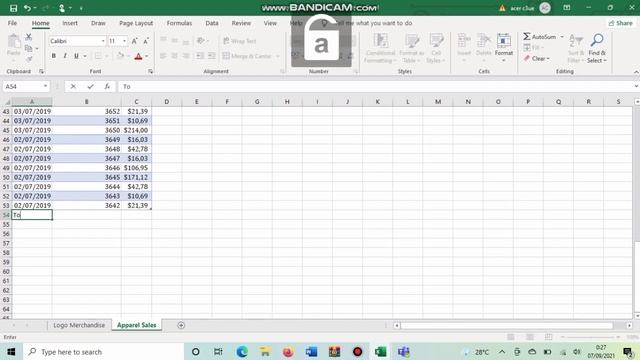Image resolution: width=640 pixels, height=360 pixels.
Task: Add a new sheet with the plus button
Action: coord(181,325)
